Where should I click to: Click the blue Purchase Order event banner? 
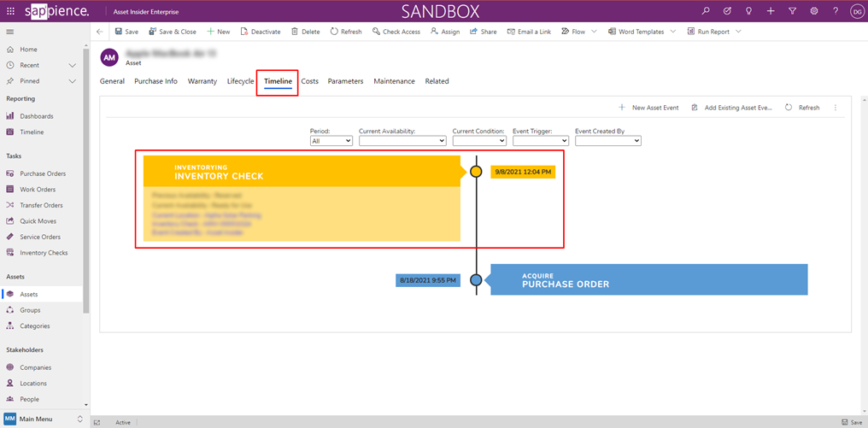point(649,280)
